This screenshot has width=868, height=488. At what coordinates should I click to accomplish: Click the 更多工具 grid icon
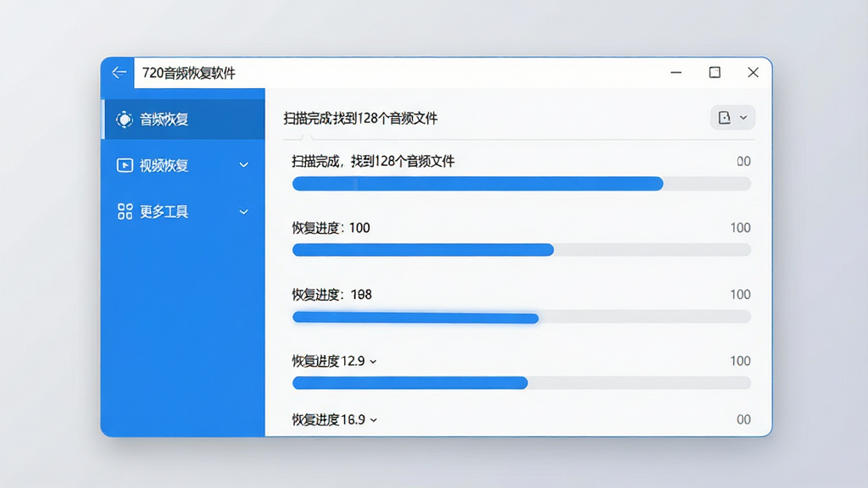tap(125, 211)
